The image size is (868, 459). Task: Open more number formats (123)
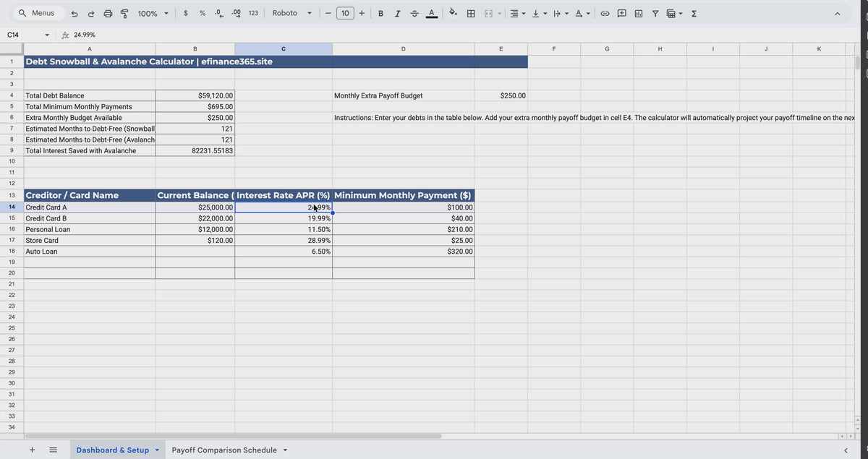click(253, 13)
